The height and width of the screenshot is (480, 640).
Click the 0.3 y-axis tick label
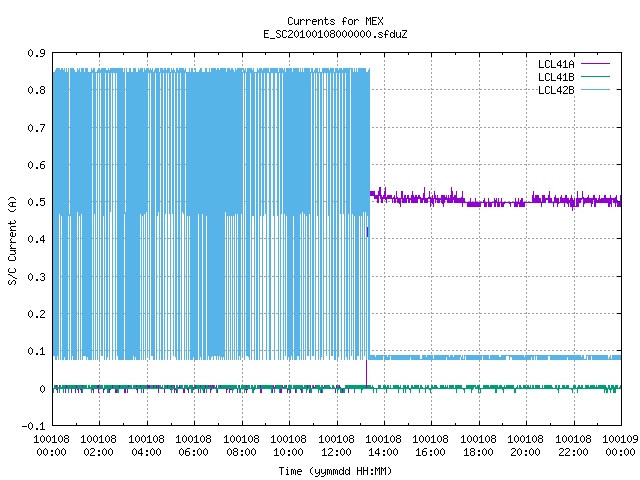coord(37,277)
